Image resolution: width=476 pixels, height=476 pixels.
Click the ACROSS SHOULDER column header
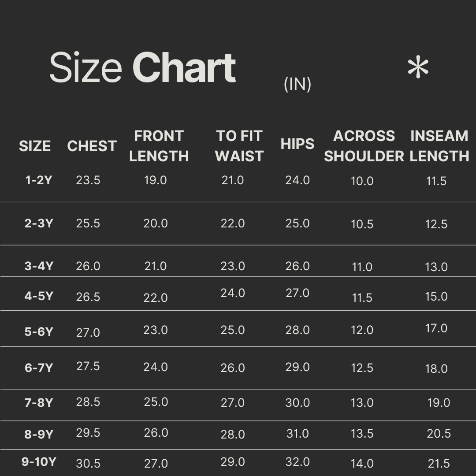click(364, 146)
